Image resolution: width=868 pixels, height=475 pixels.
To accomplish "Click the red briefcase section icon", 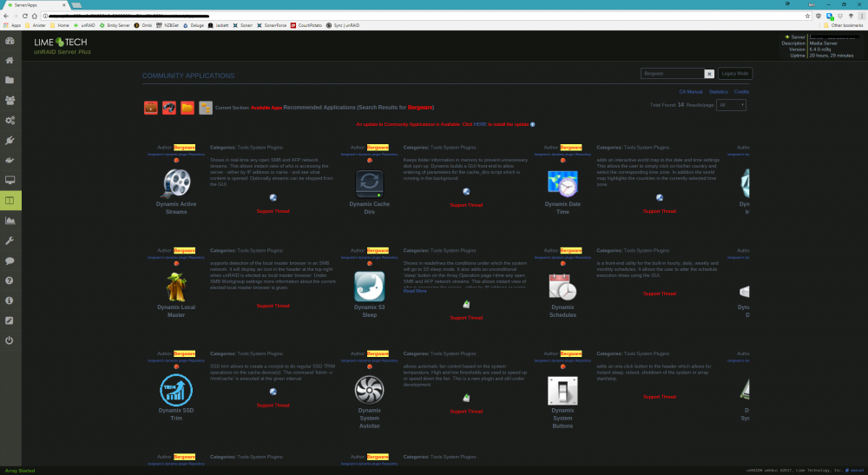I will [x=150, y=108].
